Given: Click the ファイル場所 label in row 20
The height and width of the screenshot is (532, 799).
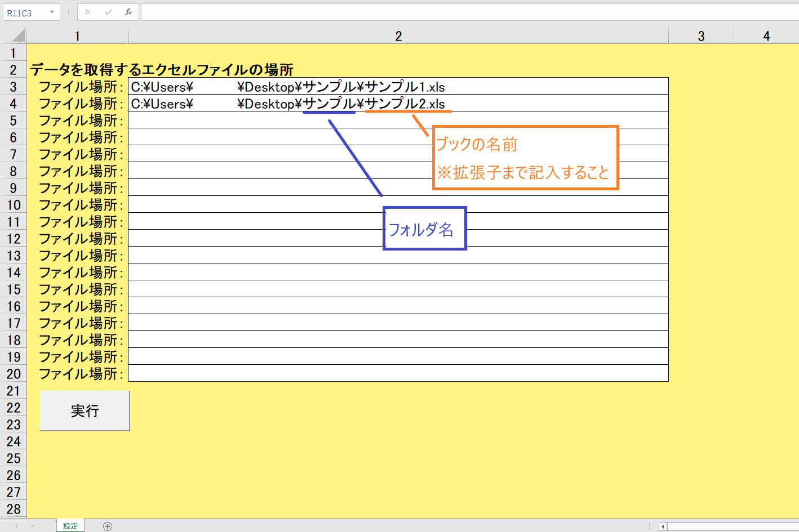Looking at the screenshot, I should pos(81,374).
